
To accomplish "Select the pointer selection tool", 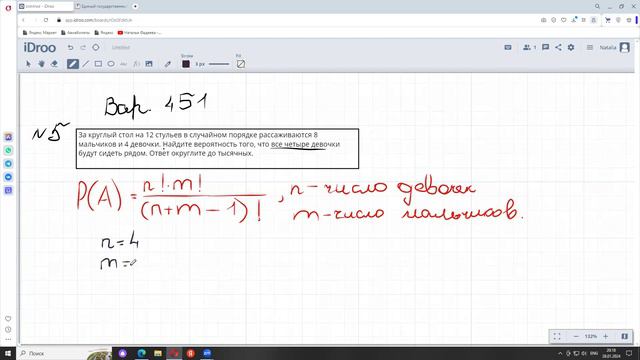I will [x=28, y=64].
